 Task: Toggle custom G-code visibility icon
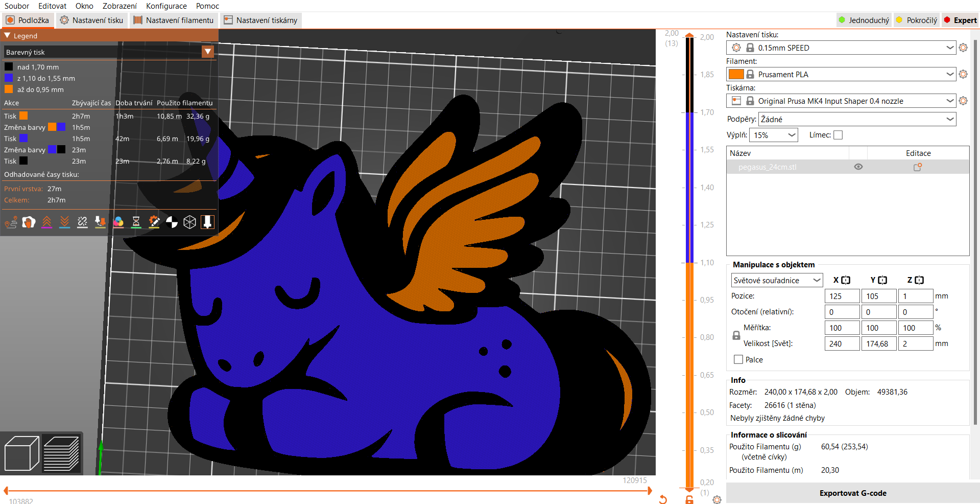tap(154, 222)
